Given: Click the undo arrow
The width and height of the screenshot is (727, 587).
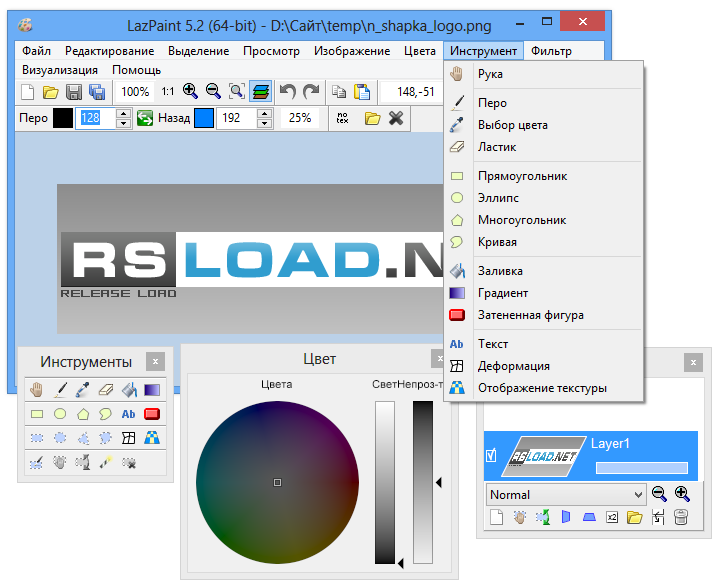Looking at the screenshot, I should pyautogui.click(x=288, y=91).
